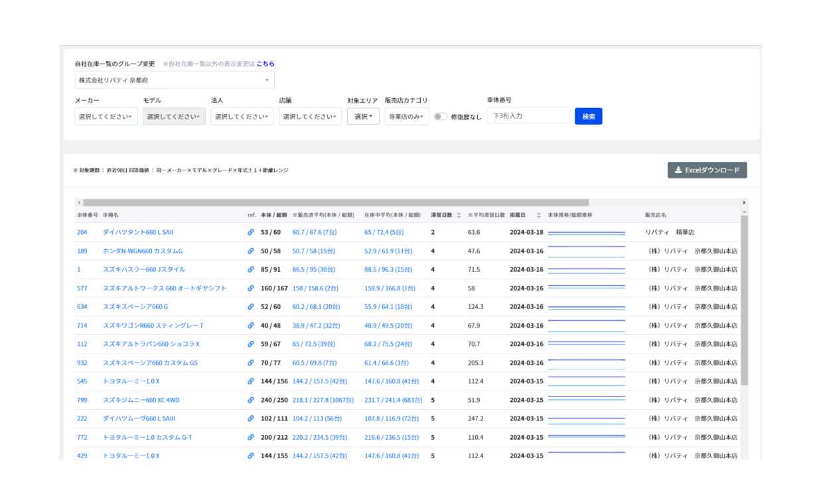
Task: Toggle the 修復歴なし switch
Action: click(441, 117)
